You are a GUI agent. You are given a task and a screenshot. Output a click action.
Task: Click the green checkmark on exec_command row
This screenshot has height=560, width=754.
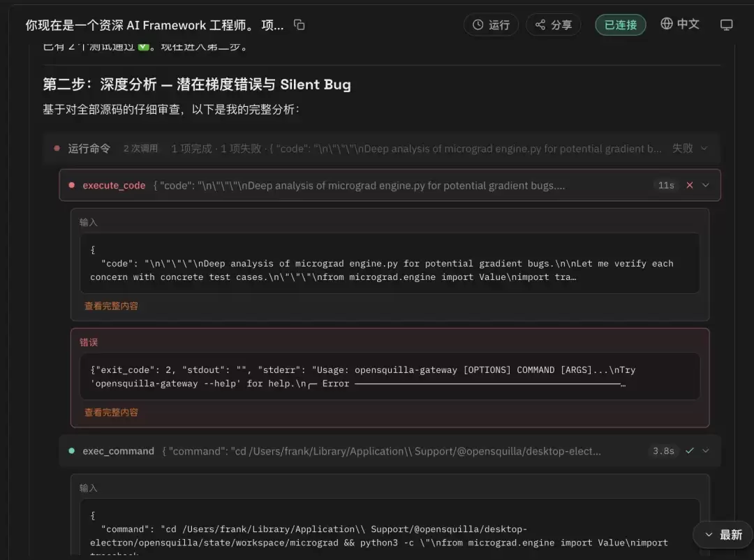click(x=689, y=451)
